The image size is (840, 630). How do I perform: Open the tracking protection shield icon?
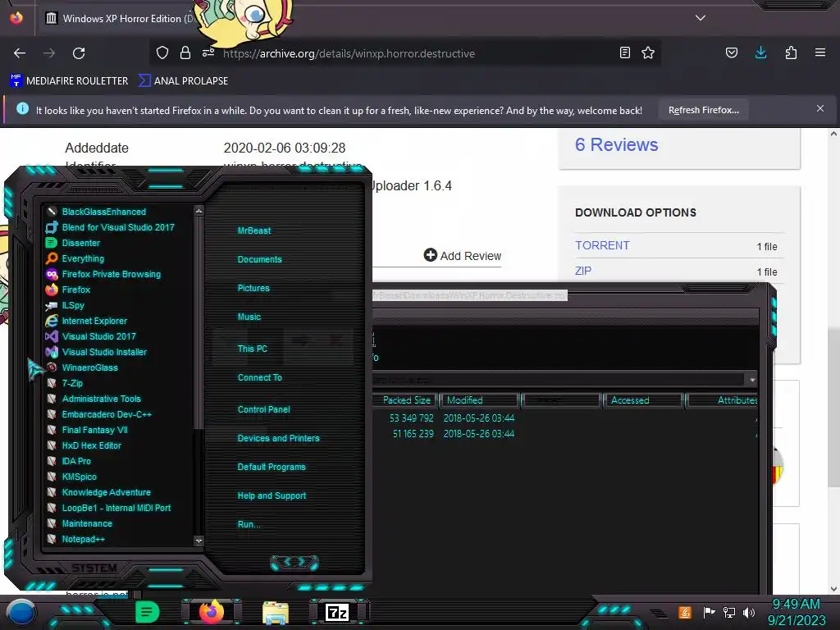click(162, 52)
